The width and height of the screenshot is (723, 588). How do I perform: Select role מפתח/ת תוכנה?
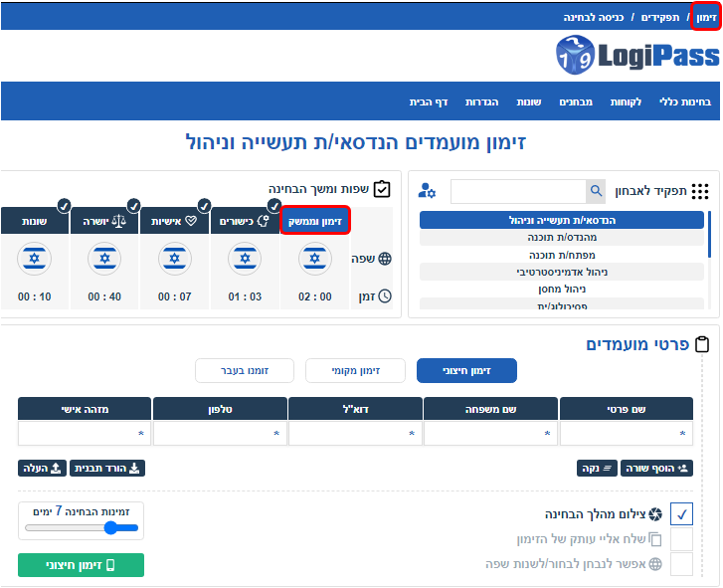562,255
